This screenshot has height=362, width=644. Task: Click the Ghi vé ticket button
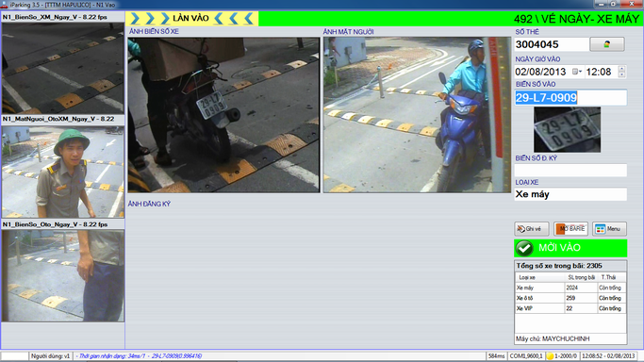532,229
